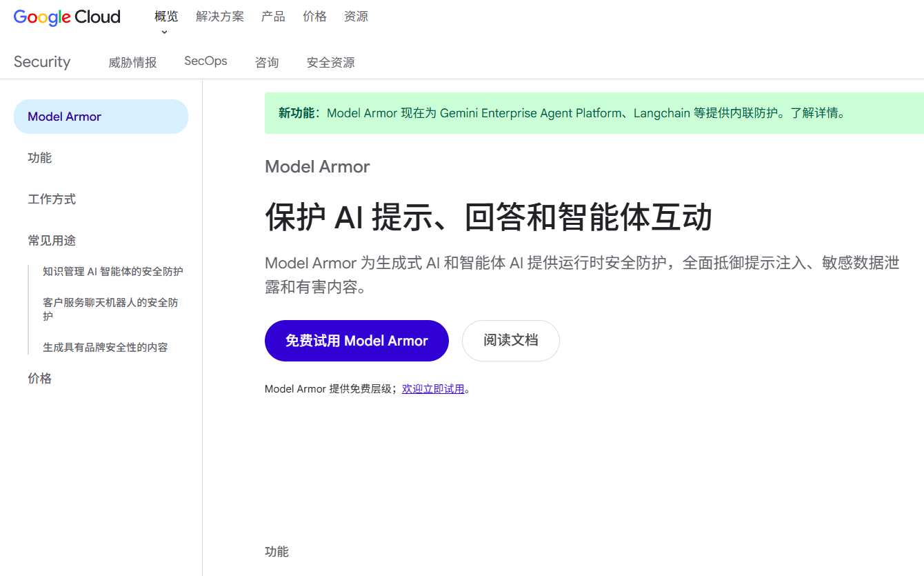This screenshot has height=576, width=924.
Task: Click the 免费试用 Model Armor button
Action: 356,341
